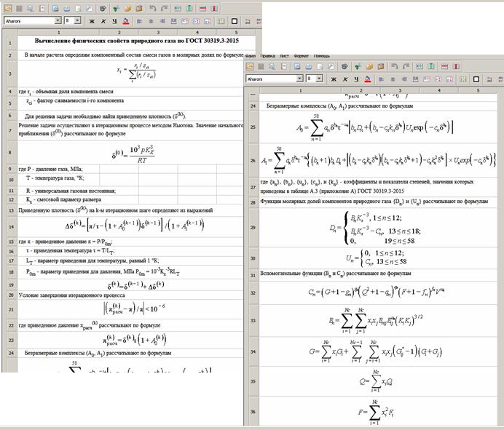Screen dimensions: 504x430
Task: Toggle bold (Ж) in the front window
Action: [334, 79]
